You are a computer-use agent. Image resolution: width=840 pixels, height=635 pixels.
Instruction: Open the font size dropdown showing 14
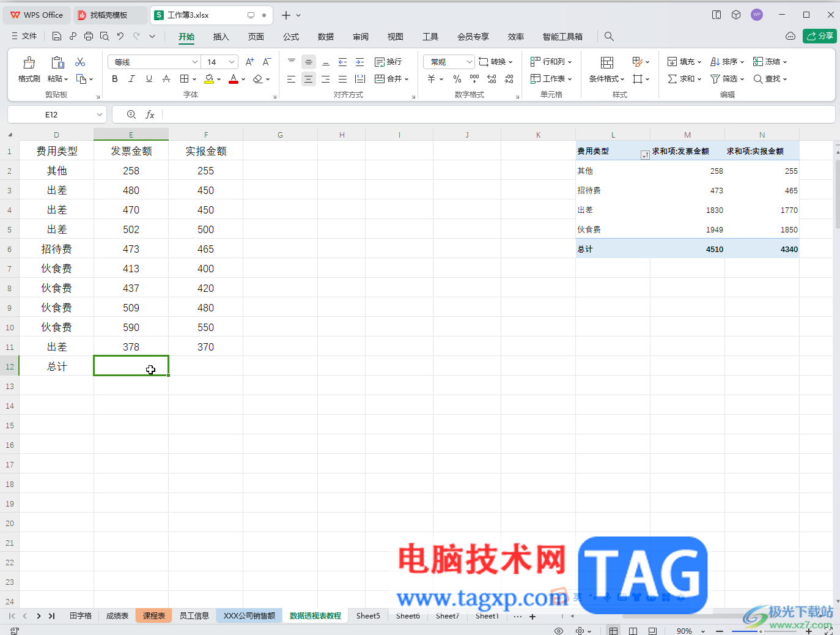232,62
